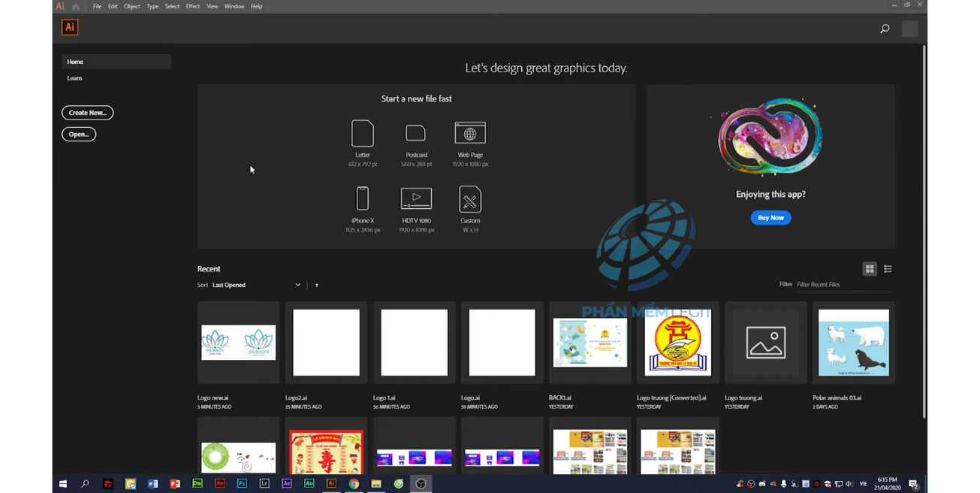Screen dimensions: 980x493
Task: Open the Effect menu
Action: tap(193, 6)
